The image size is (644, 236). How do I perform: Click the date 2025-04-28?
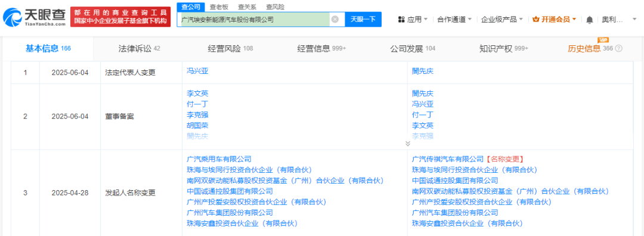[x=70, y=192]
